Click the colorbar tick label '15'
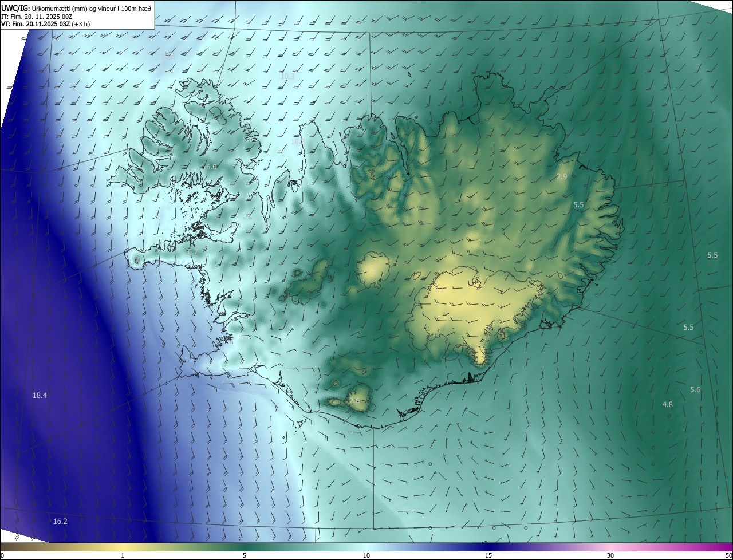 coord(488,556)
